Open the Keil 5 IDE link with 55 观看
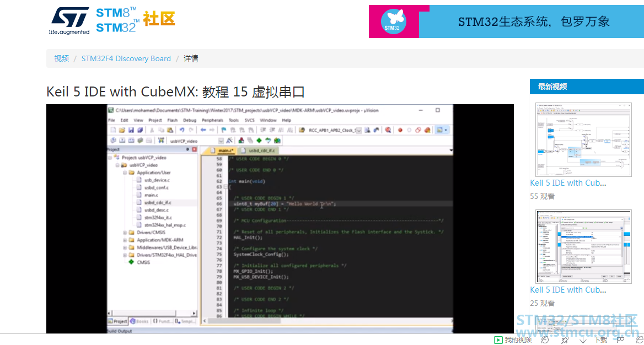This screenshot has width=644, height=345. point(568,183)
